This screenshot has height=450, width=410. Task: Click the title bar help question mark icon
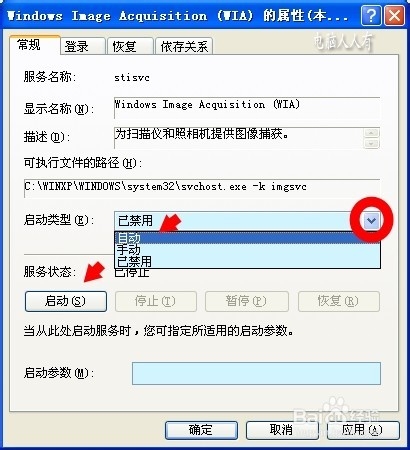click(370, 15)
